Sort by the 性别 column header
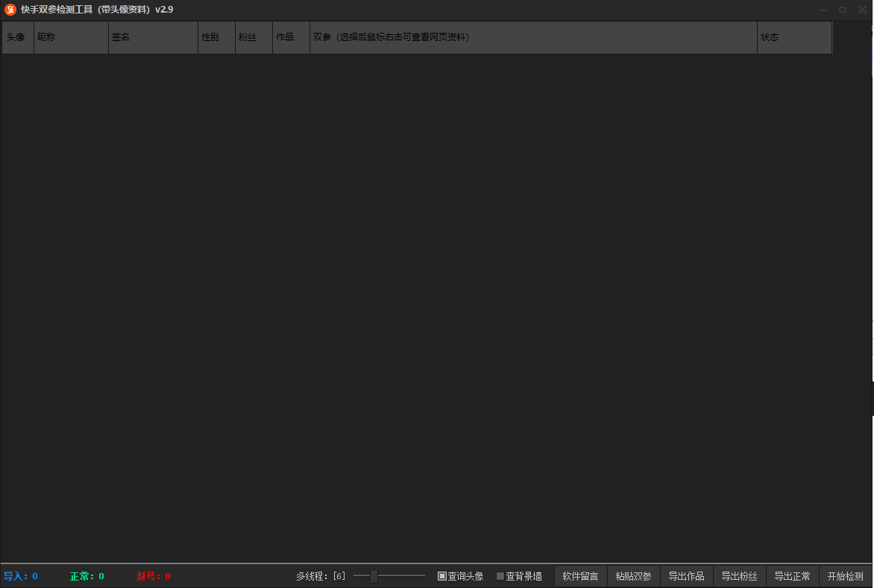The width and height of the screenshot is (874, 588). pos(216,37)
